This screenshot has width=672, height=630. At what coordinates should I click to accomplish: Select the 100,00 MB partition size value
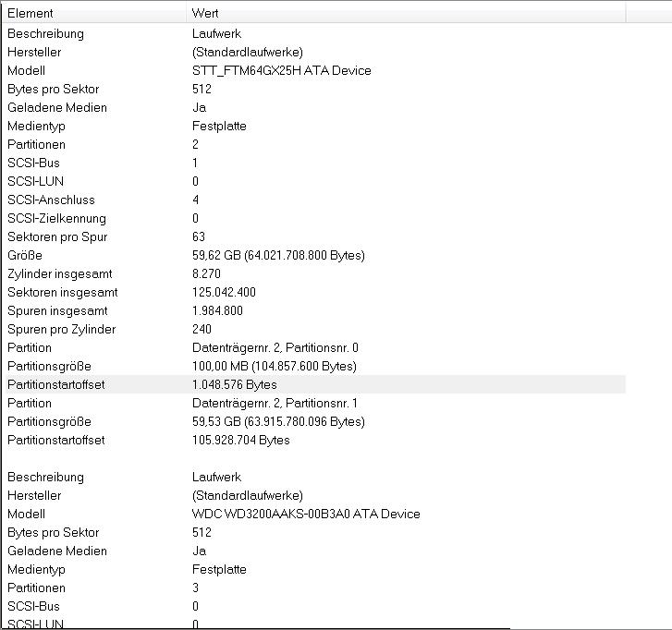coord(275,366)
